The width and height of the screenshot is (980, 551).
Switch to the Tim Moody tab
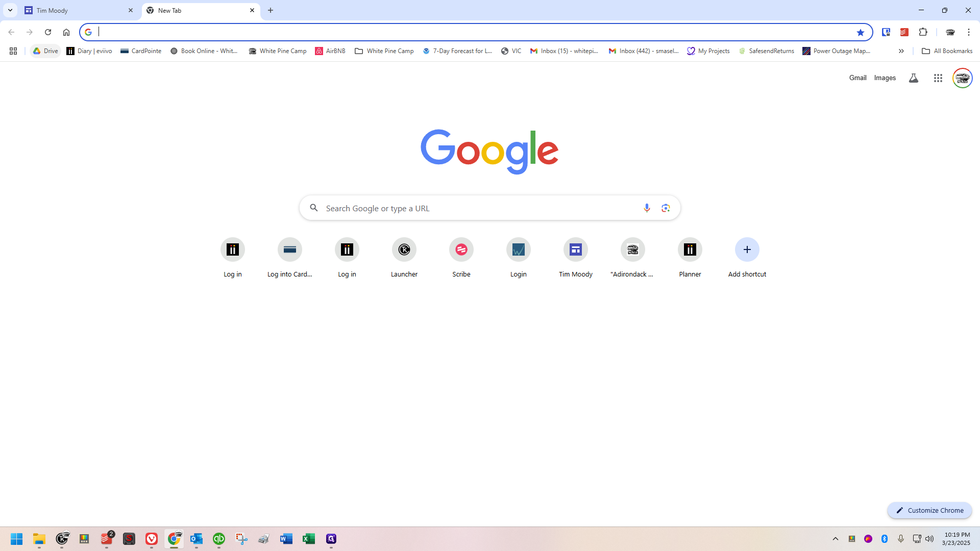[78, 10]
